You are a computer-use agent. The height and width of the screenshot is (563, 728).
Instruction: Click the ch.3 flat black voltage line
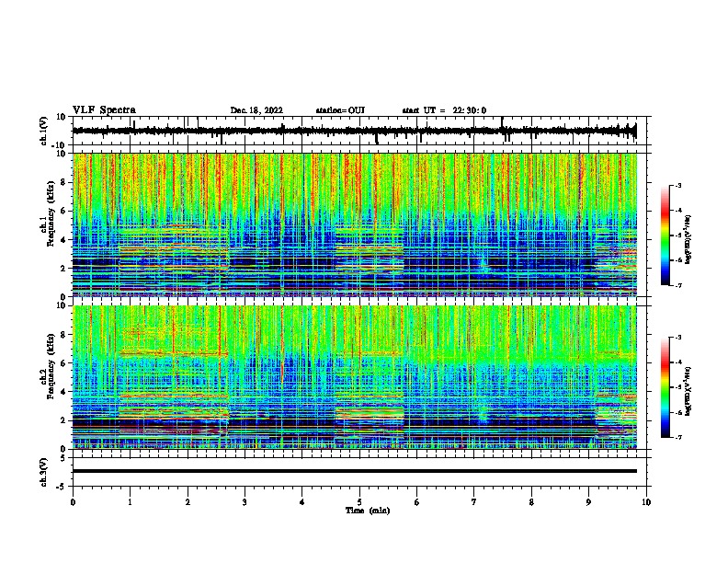pos(355,471)
